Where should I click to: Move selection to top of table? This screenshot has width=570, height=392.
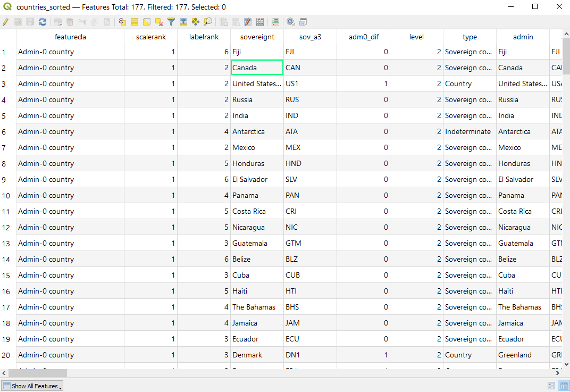click(x=183, y=22)
